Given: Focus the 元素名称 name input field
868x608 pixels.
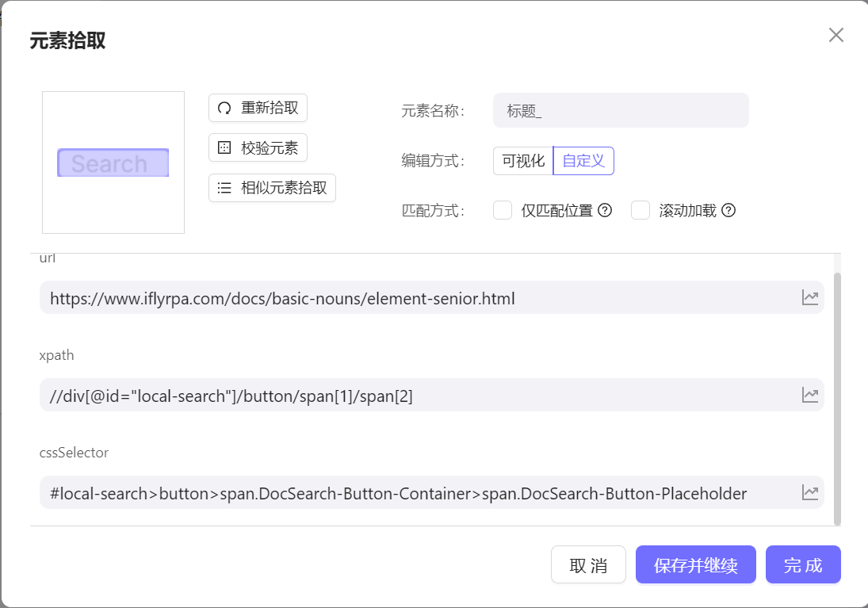Looking at the screenshot, I should click(x=620, y=111).
